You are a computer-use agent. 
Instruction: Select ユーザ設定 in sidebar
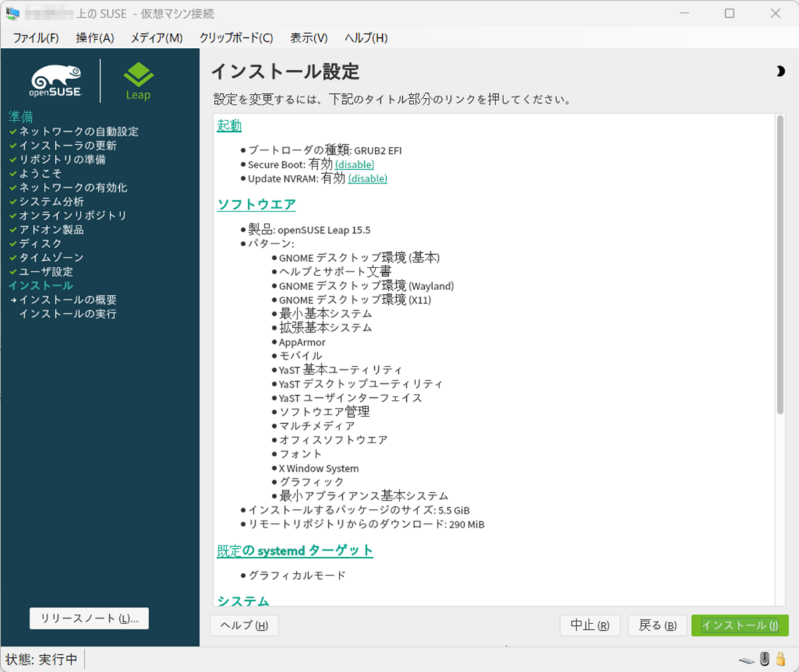click(46, 271)
